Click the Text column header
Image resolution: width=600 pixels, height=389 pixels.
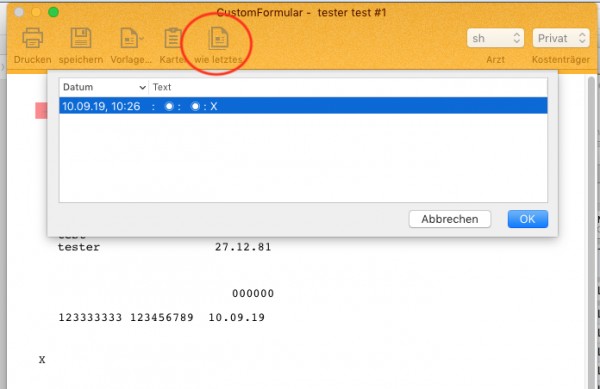pos(162,87)
